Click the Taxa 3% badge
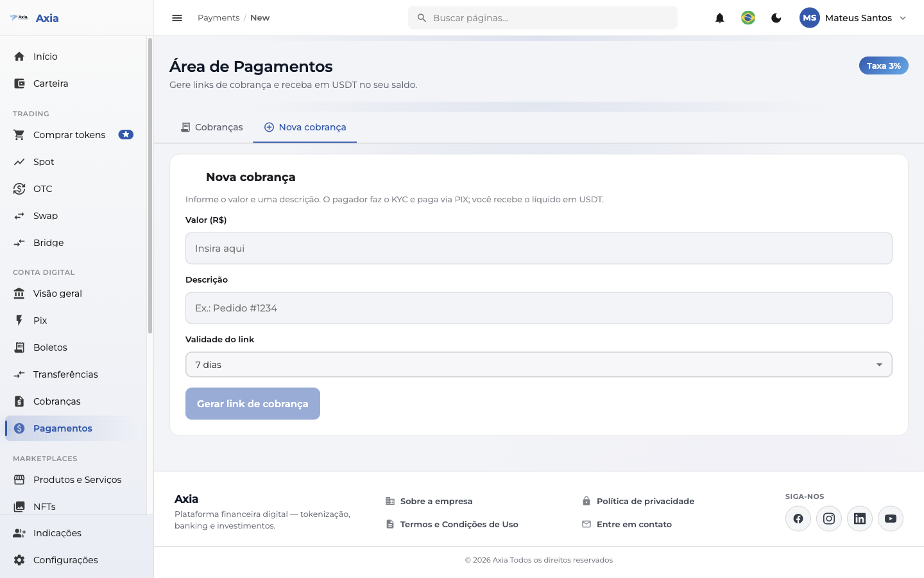Image resolution: width=924 pixels, height=578 pixels. pos(884,66)
